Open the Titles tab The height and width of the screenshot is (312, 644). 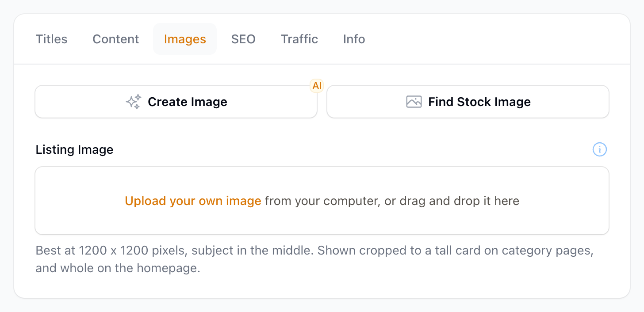point(51,39)
